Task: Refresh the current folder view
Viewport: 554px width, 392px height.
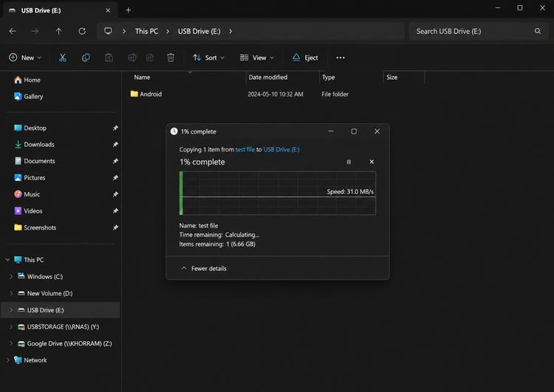Action: (82, 31)
